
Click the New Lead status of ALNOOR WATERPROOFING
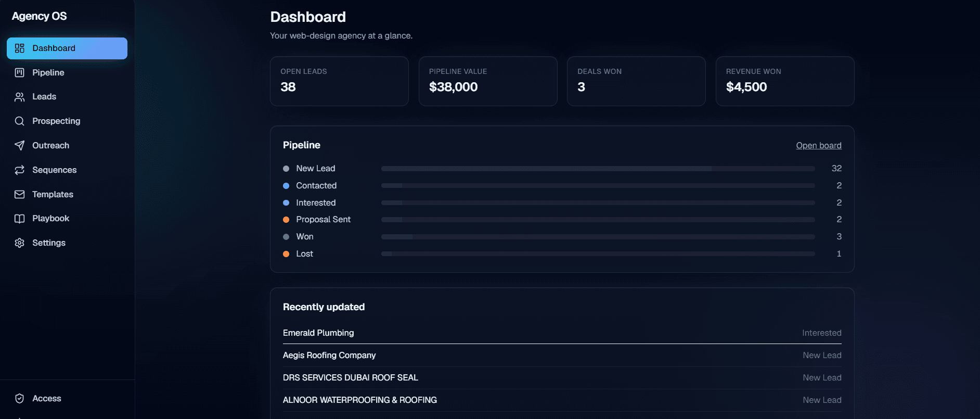[x=822, y=400]
